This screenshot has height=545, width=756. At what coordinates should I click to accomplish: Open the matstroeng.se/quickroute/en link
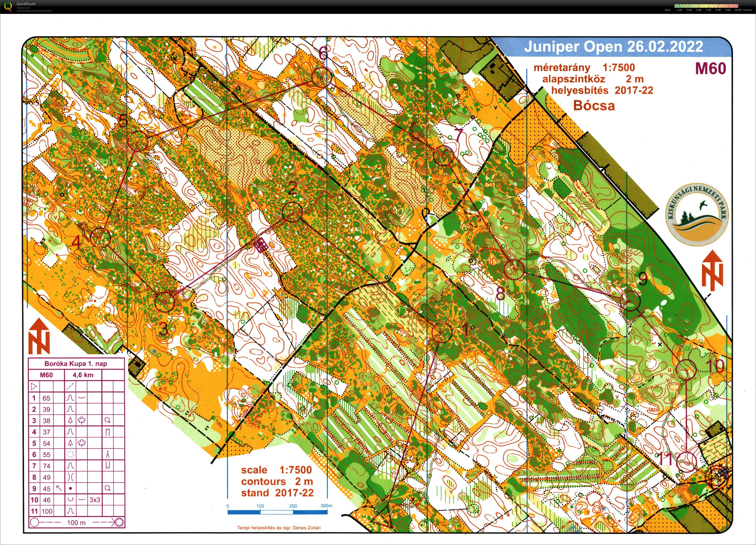34,11
